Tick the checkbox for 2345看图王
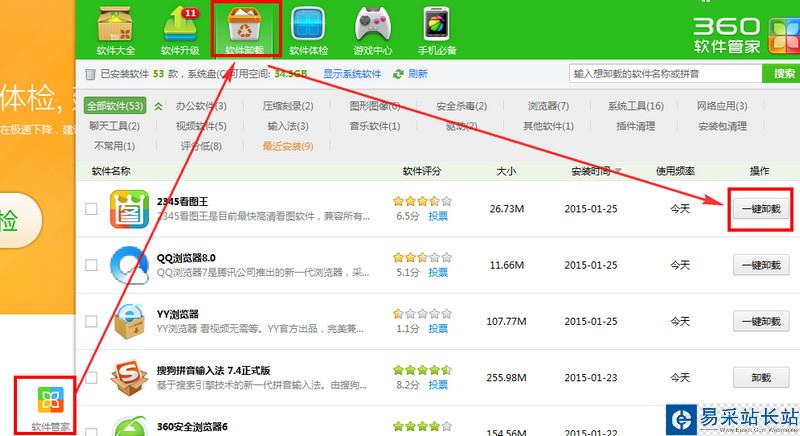This screenshot has height=436, width=800. click(91, 209)
